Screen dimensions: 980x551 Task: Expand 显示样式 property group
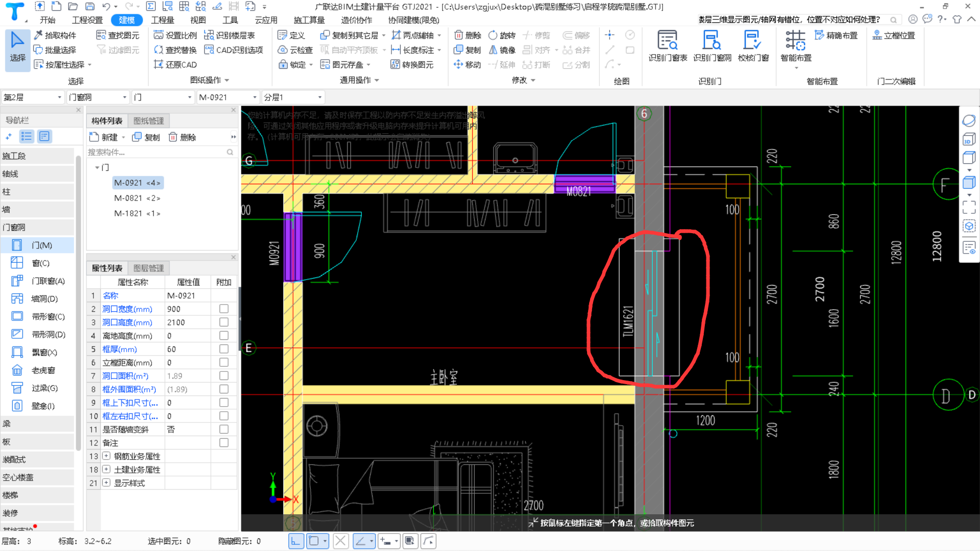point(106,483)
